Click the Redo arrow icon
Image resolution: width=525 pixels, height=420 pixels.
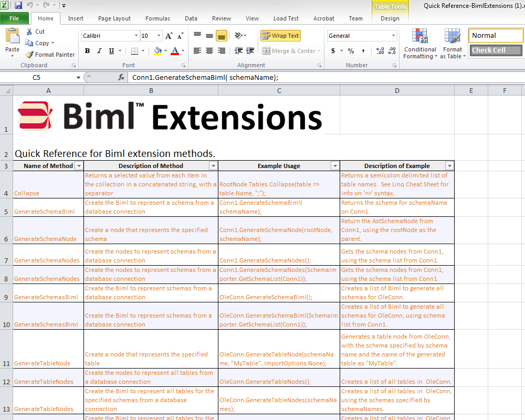coord(46,5)
